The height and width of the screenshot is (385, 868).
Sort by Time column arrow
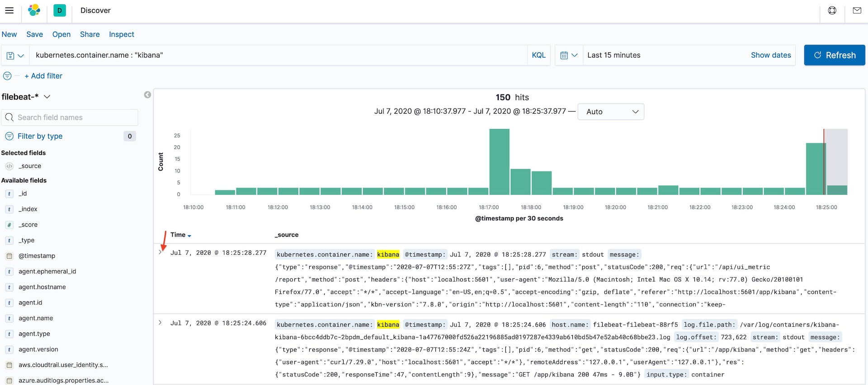(x=189, y=236)
